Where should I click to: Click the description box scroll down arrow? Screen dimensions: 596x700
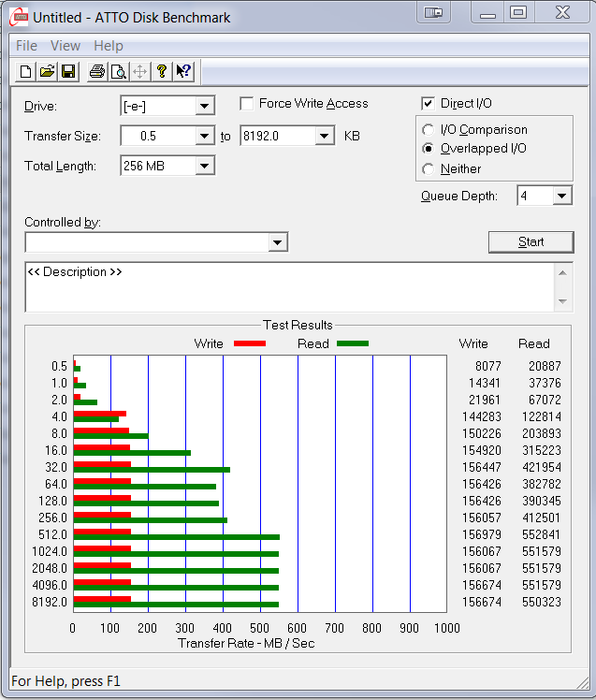point(562,301)
